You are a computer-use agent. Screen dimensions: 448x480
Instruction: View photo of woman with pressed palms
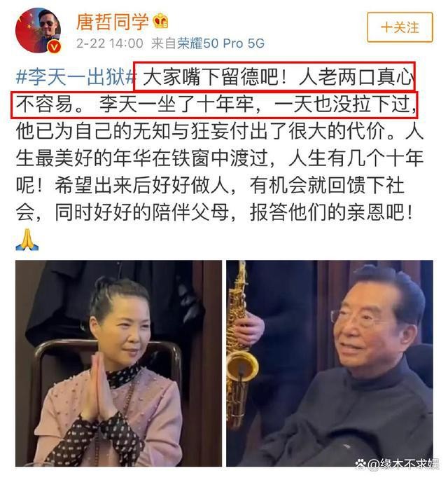(119, 364)
